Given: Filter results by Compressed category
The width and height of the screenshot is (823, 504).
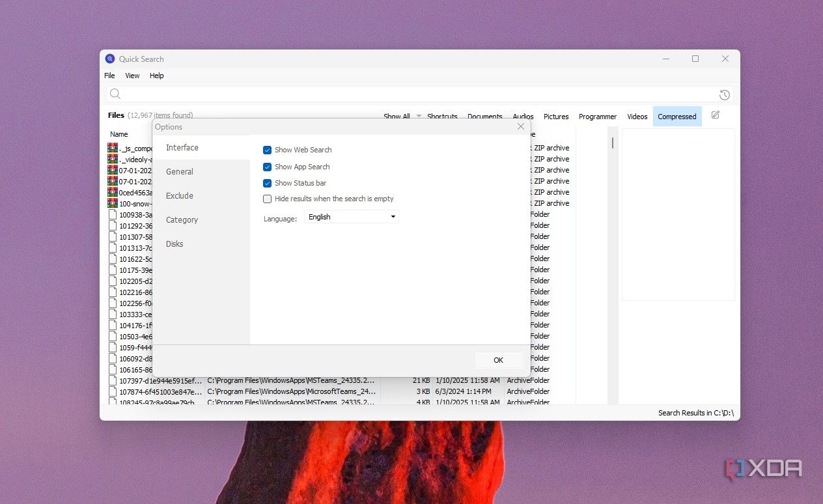Looking at the screenshot, I should click(677, 117).
